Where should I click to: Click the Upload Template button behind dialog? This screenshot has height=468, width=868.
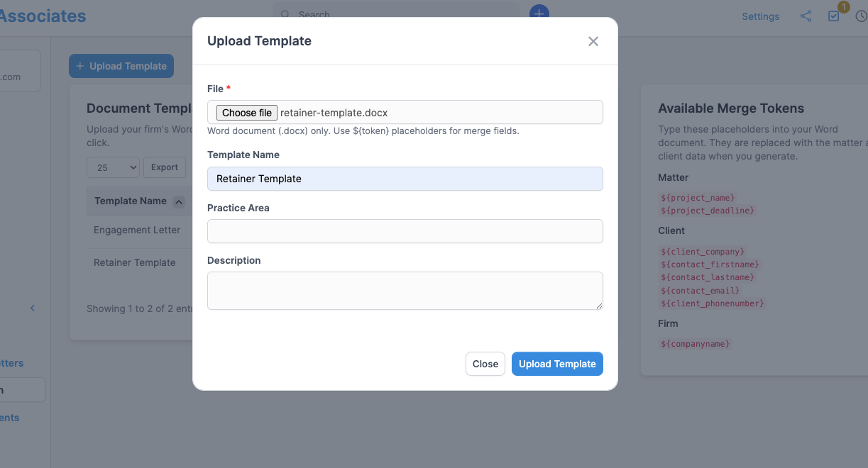pos(121,66)
